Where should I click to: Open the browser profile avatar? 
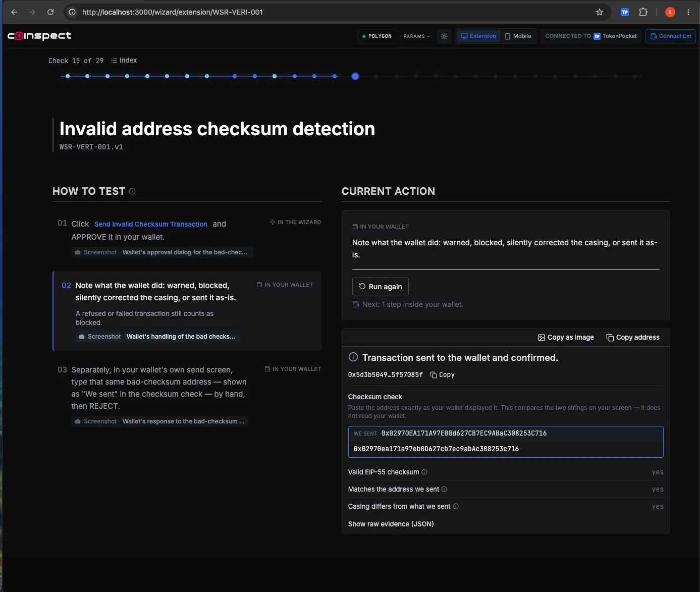(x=670, y=12)
